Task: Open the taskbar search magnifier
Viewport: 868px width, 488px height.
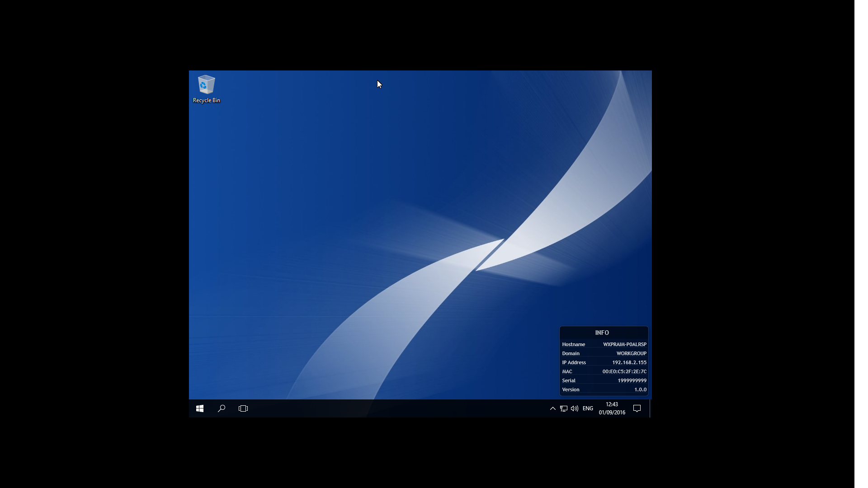Action: coord(222,408)
